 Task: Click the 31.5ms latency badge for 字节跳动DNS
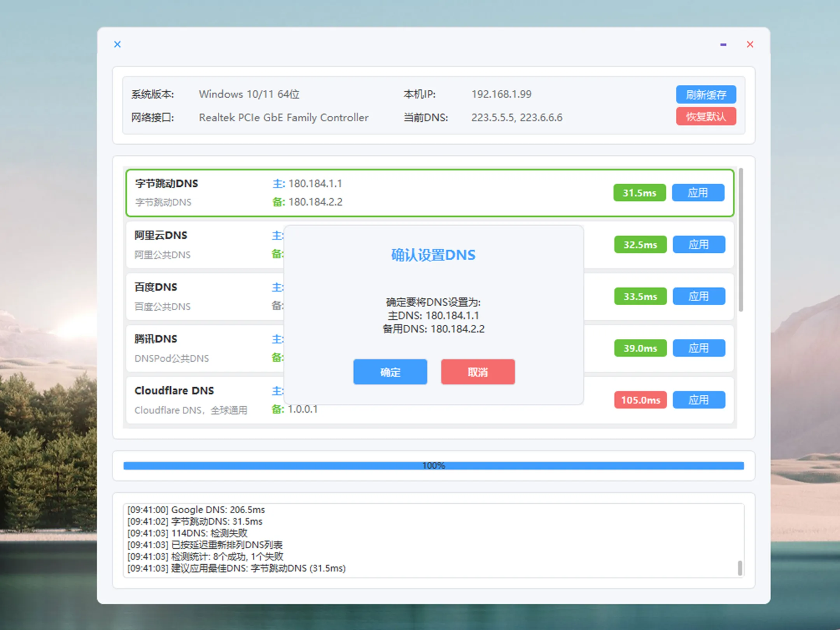[640, 192]
